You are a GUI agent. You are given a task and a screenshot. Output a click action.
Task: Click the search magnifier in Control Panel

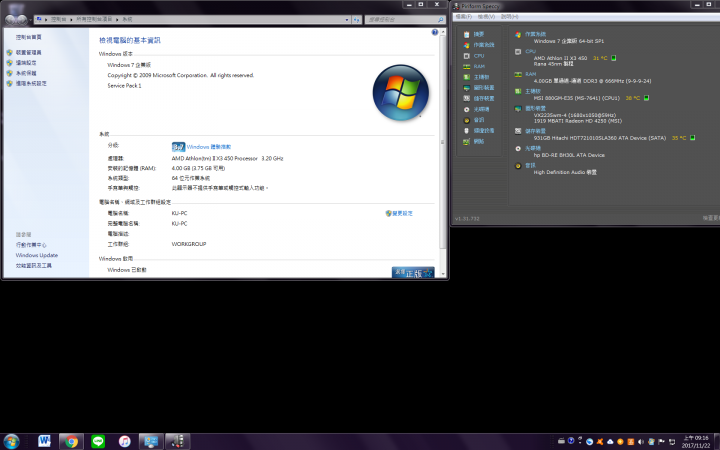441,20
